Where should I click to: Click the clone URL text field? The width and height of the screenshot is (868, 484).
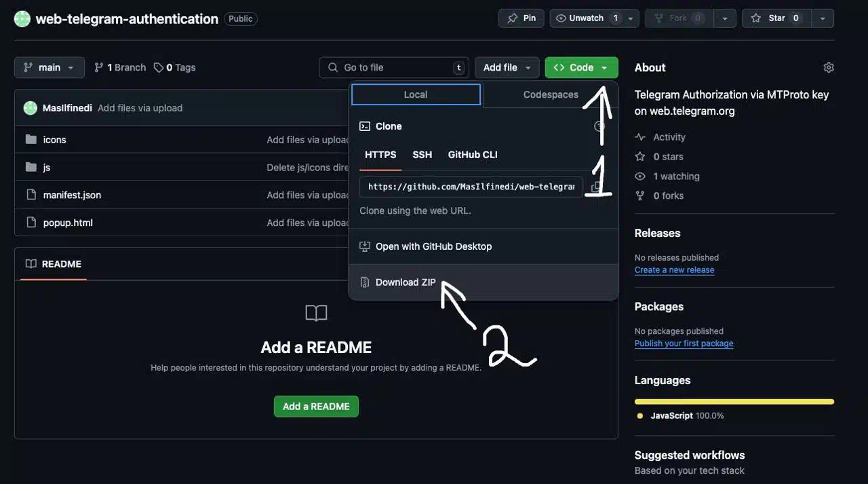coord(471,186)
